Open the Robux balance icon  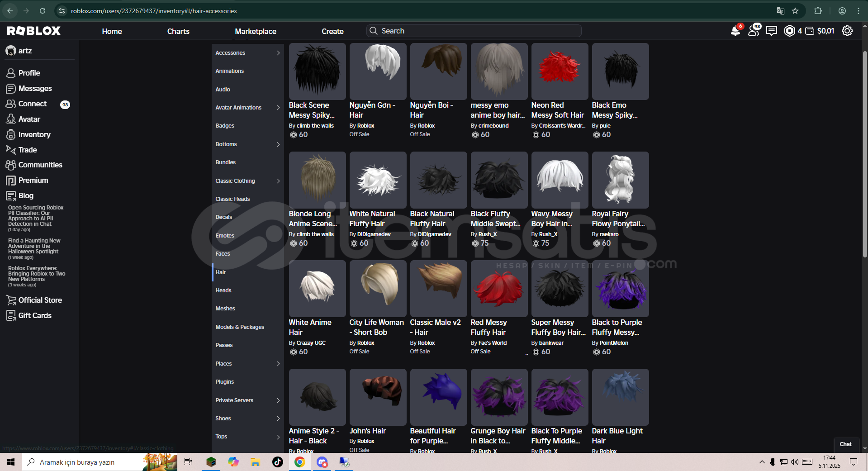click(x=789, y=31)
